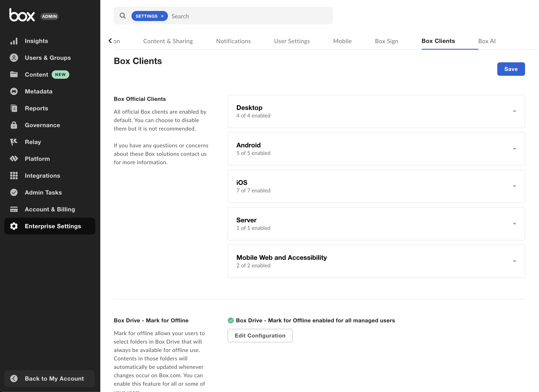Click the Save button

(x=511, y=69)
